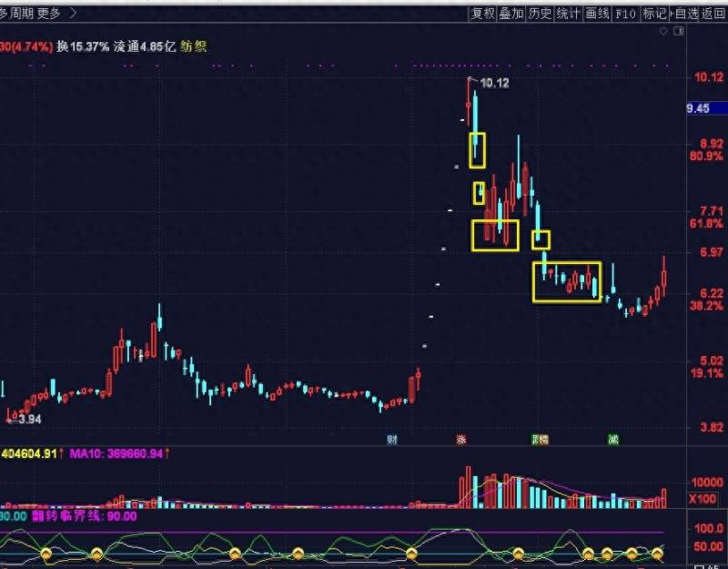Click the 复权 adjust-price toolbar button
Viewport: 728px width, 569px height.
click(483, 14)
